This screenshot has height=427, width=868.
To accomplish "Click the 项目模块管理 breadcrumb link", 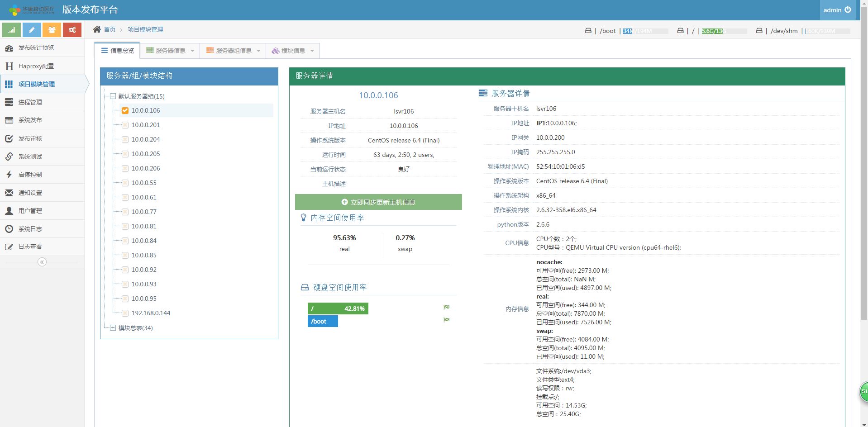I will pyautogui.click(x=145, y=29).
